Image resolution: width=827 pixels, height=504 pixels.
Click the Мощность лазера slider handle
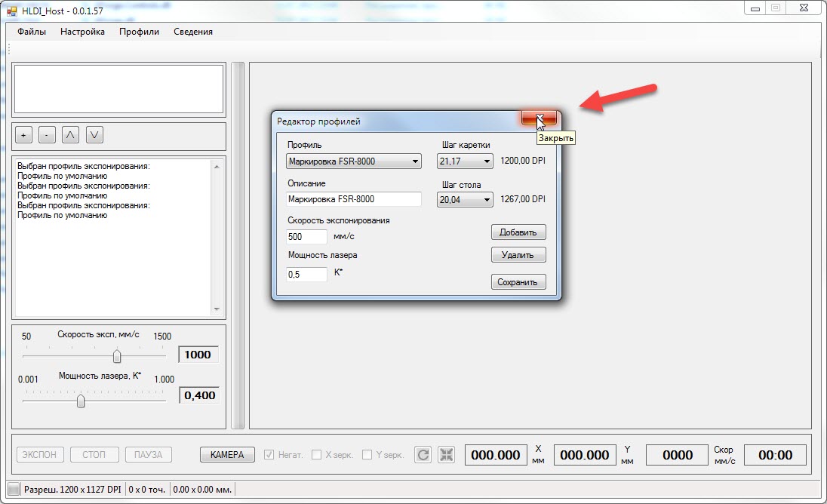tap(81, 401)
